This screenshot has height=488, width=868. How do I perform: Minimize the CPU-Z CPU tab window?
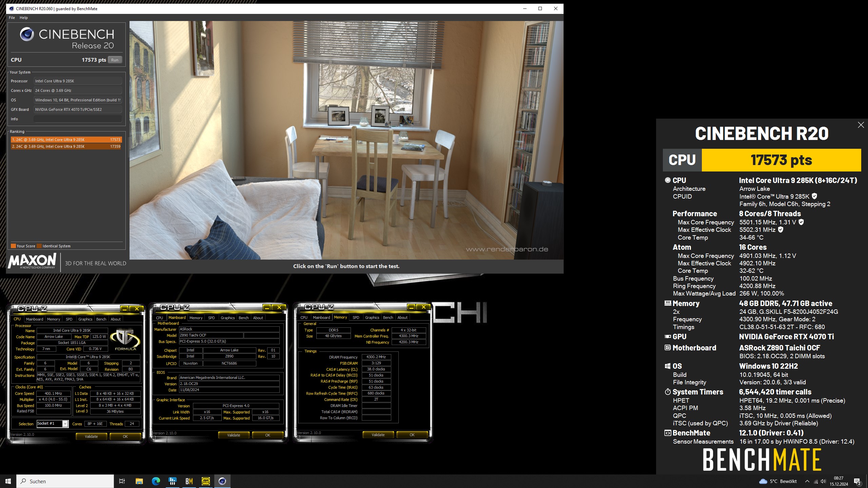[124, 309]
